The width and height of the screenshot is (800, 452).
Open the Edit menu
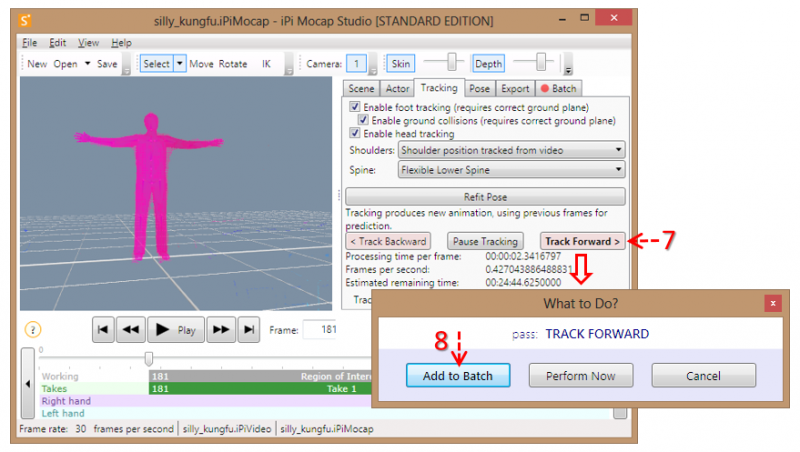(57, 43)
